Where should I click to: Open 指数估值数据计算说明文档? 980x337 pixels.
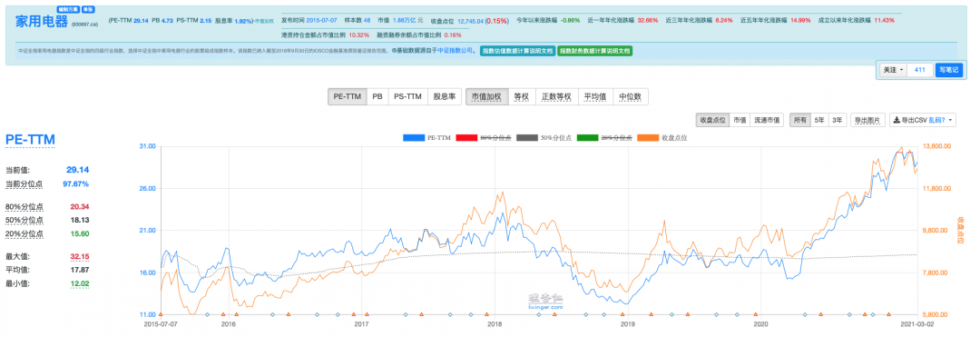pyautogui.click(x=517, y=51)
